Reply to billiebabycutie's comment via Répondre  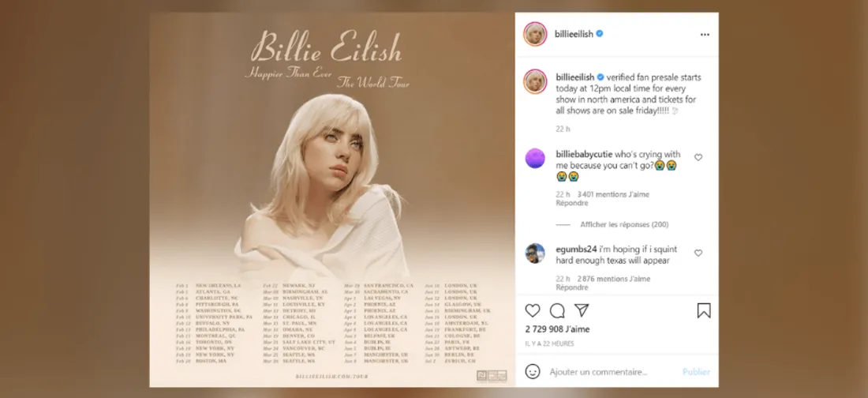pos(572,204)
